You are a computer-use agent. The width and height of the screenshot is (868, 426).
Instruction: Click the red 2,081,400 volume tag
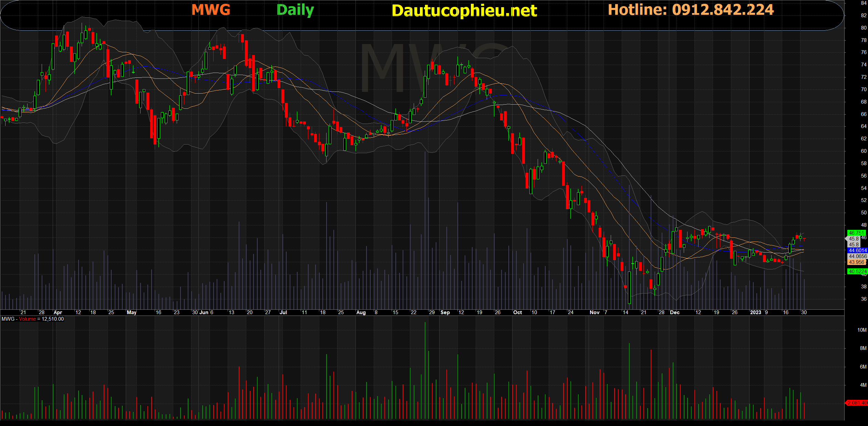pos(857,403)
